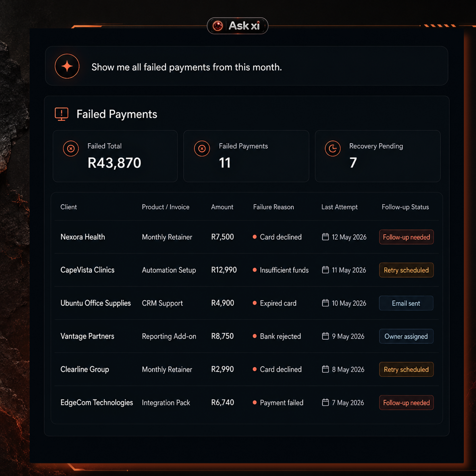Sort by the Amount column header
Screen dimensions: 476x476
tap(222, 207)
